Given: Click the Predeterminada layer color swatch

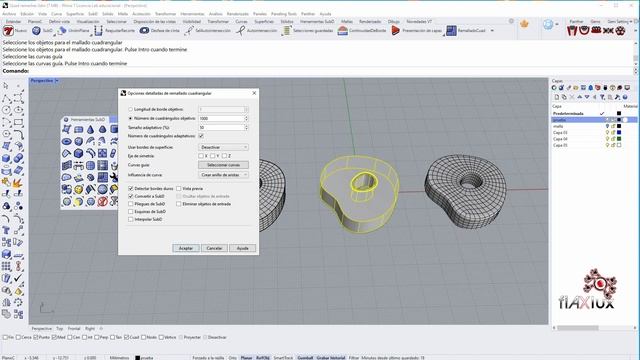Looking at the screenshot, I should click(x=619, y=113).
